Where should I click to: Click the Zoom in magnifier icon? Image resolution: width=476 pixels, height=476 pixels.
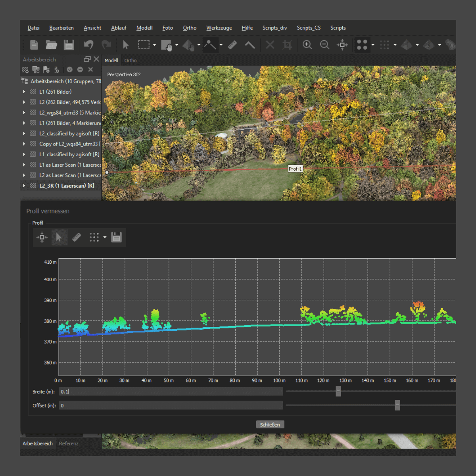tap(307, 45)
